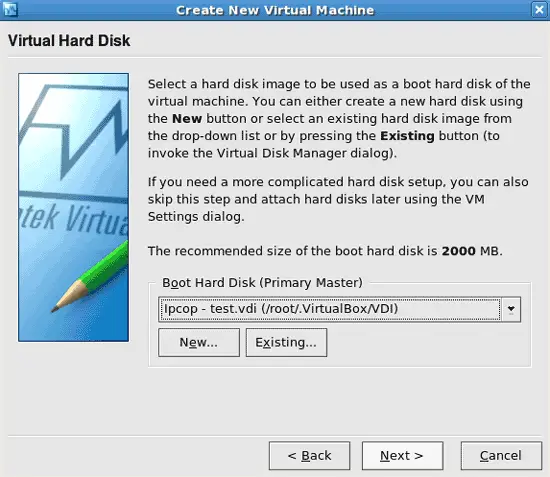The height and width of the screenshot is (477, 550).
Task: Click the paragraph about the VM Settings dialog
Action: click(338, 199)
